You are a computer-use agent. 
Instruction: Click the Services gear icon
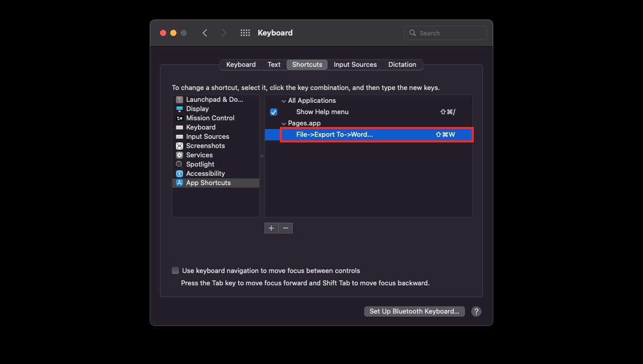pos(180,155)
